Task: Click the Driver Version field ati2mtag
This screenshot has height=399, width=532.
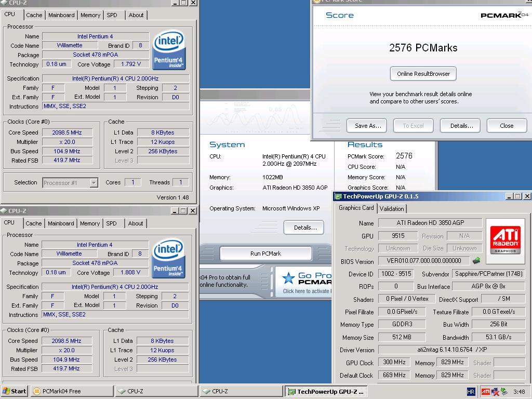Action: coord(451,350)
